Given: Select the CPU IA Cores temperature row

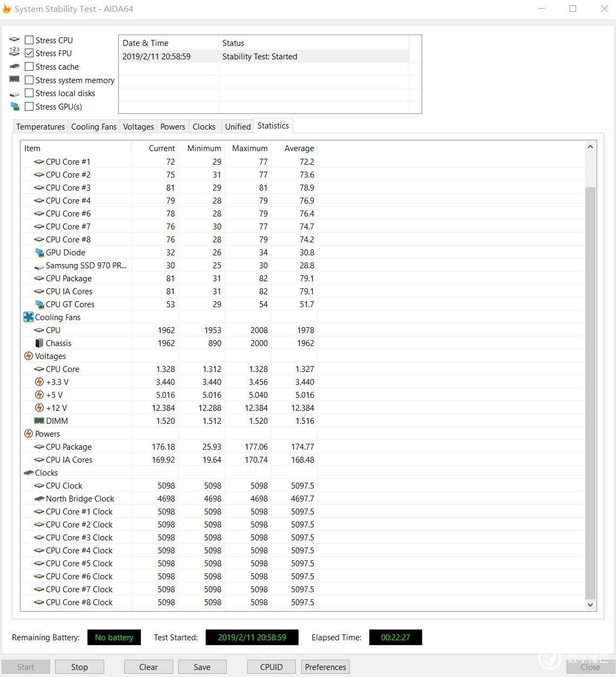Looking at the screenshot, I should pos(169,291).
